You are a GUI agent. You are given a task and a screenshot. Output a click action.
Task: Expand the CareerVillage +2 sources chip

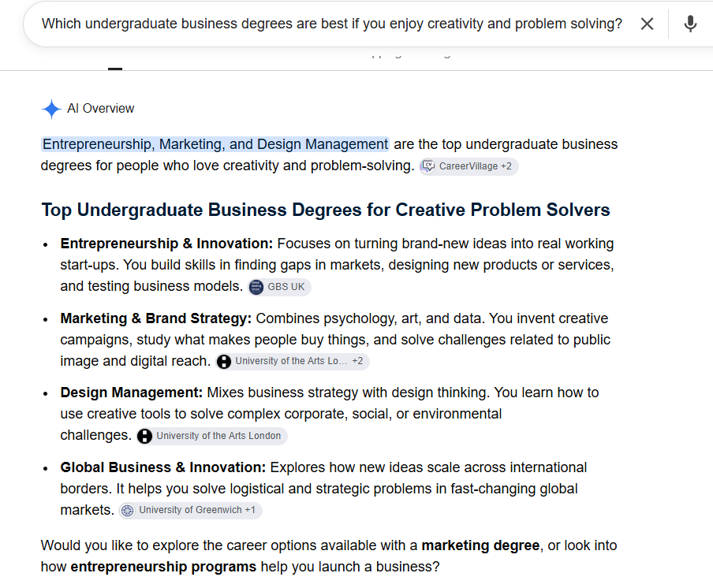click(468, 166)
